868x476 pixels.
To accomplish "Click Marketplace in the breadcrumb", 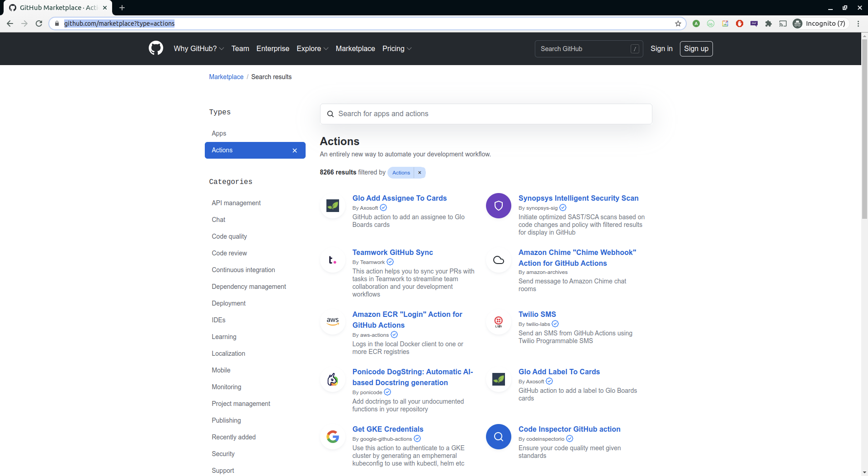I will coord(226,77).
